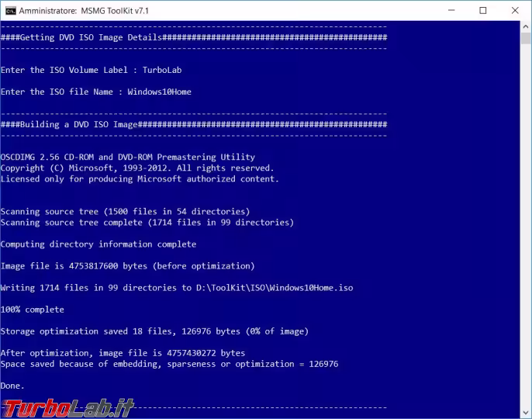Close the MSMG ToolKit v7.1 window
The height and width of the screenshot is (419, 532).
[x=515, y=11]
